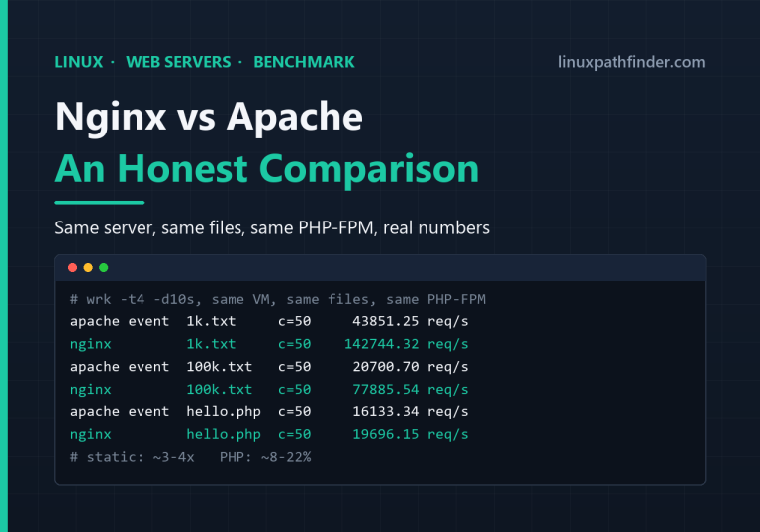Click 'apache event' in the 1k.txt row
760x532 pixels.
tap(119, 321)
